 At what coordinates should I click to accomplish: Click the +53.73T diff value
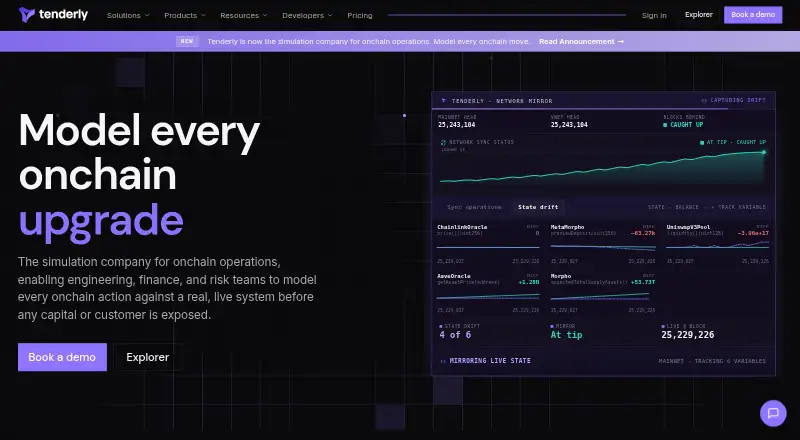643,282
